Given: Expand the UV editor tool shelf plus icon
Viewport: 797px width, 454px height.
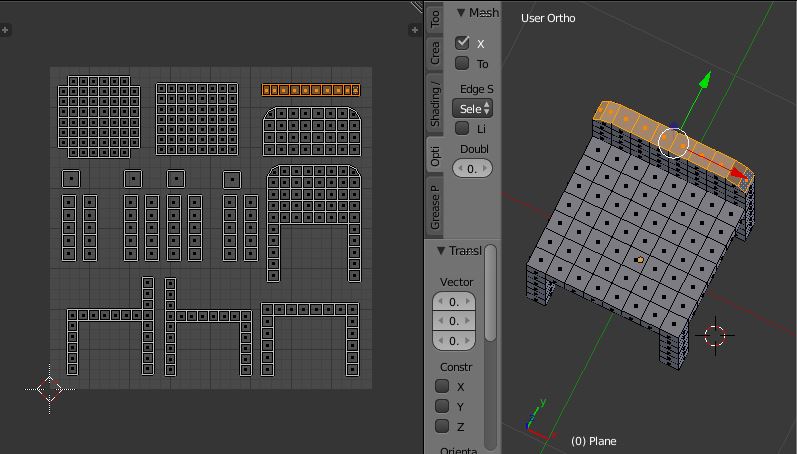Looking at the screenshot, I should point(5,30).
